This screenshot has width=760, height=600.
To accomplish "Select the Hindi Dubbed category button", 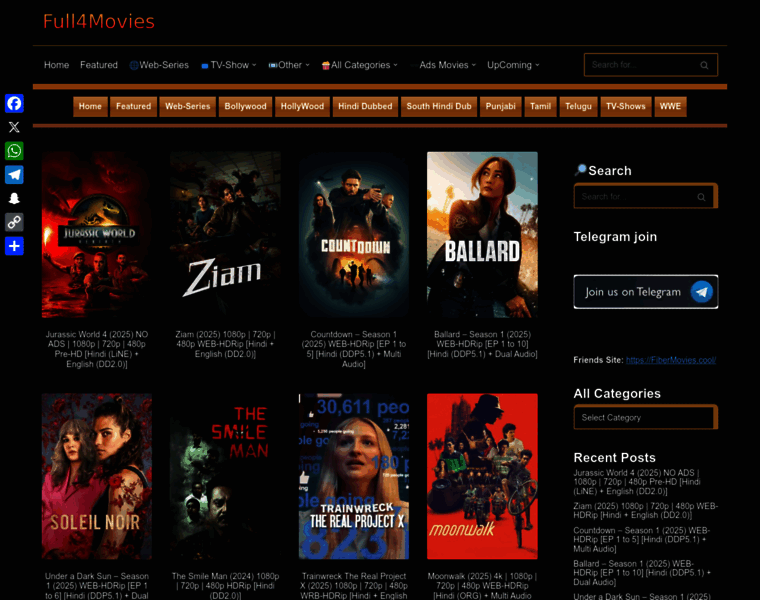I will [x=365, y=107].
